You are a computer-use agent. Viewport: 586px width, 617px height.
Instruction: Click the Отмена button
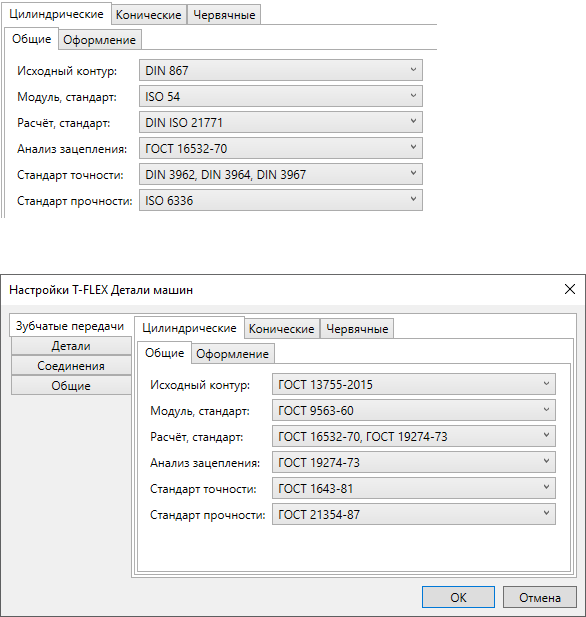click(540, 597)
